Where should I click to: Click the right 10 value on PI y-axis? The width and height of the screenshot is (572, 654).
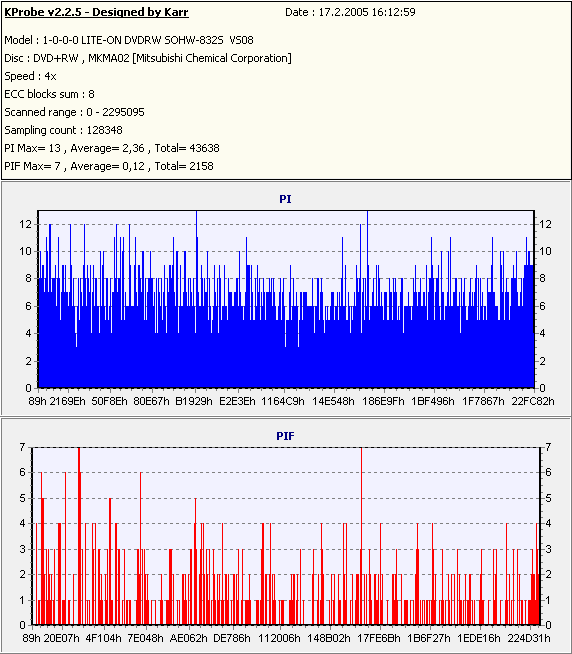click(545, 251)
